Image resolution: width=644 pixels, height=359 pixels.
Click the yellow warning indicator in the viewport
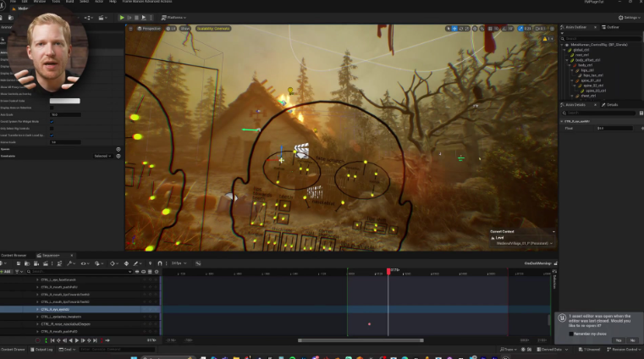click(x=548, y=39)
